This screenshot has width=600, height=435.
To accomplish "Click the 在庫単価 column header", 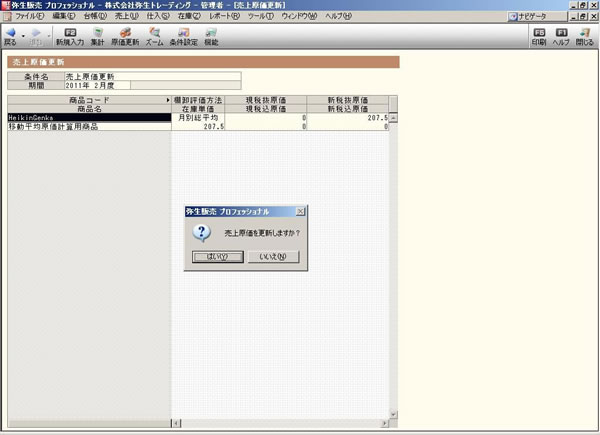I will pyautogui.click(x=198, y=109).
